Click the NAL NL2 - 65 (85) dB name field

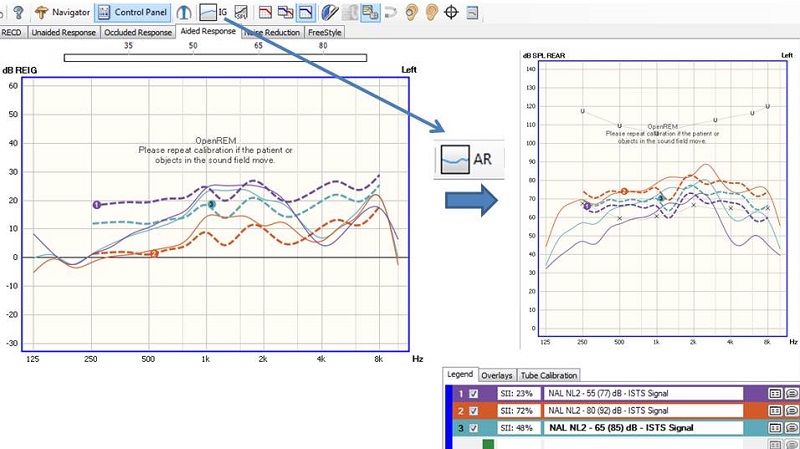click(644, 428)
